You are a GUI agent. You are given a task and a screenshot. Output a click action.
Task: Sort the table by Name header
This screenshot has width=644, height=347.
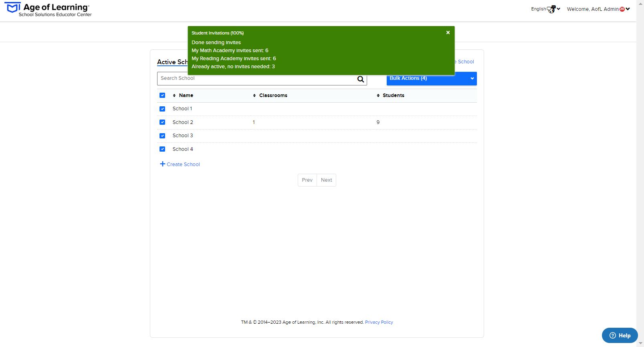186,95
